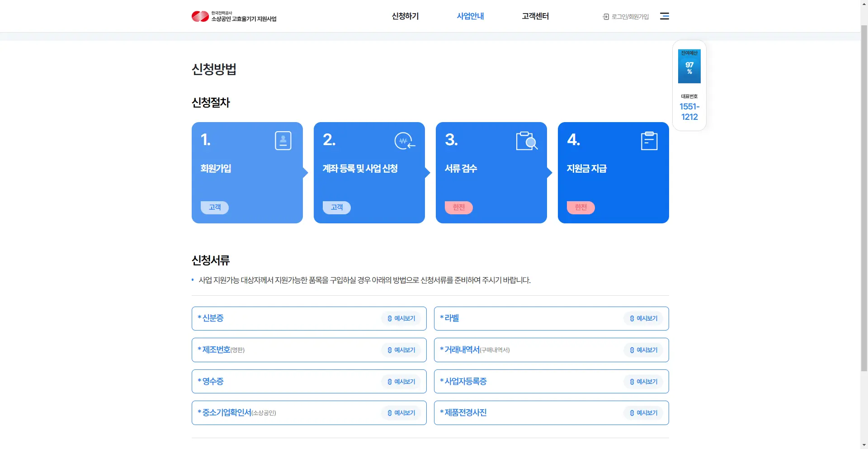
Task: Click the 97% remaining budget indicator
Action: [689, 67]
